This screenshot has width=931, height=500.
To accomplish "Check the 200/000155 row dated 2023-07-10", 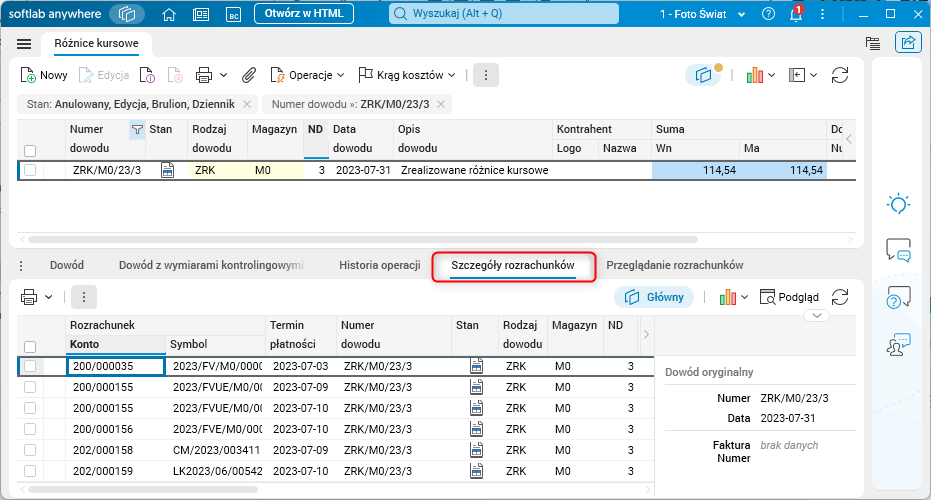I will click(x=30, y=408).
